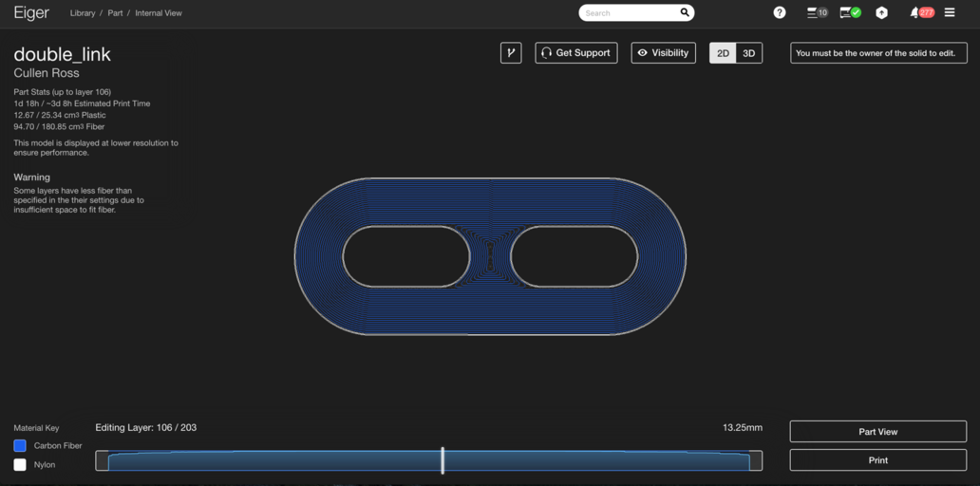Click the blue Carbon Fiber swatch

(x=20, y=445)
